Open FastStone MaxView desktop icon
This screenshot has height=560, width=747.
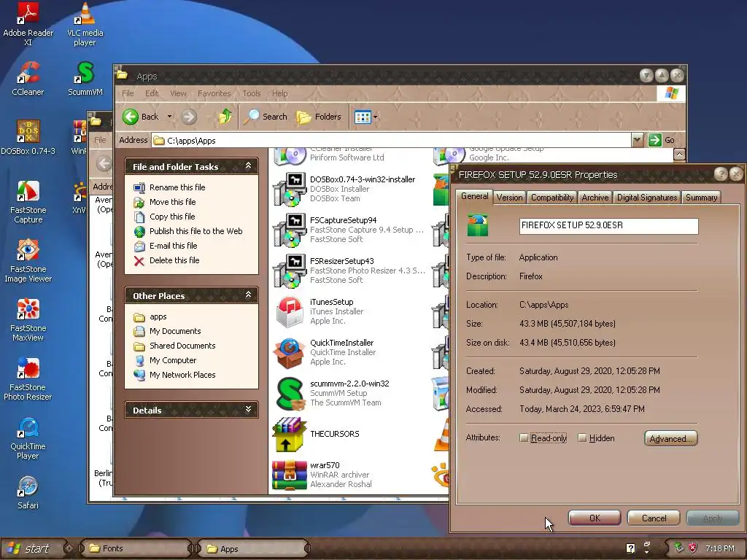(x=28, y=320)
